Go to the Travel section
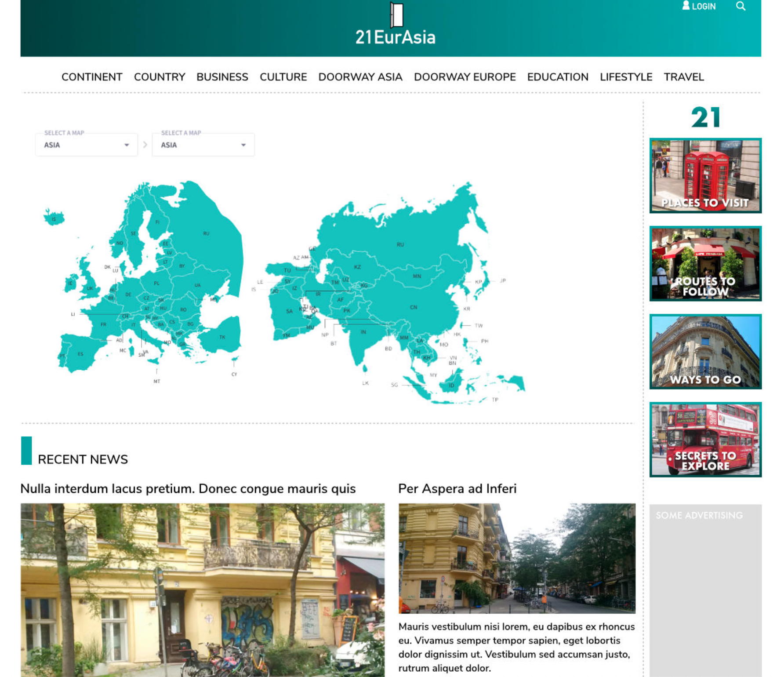 [683, 77]
